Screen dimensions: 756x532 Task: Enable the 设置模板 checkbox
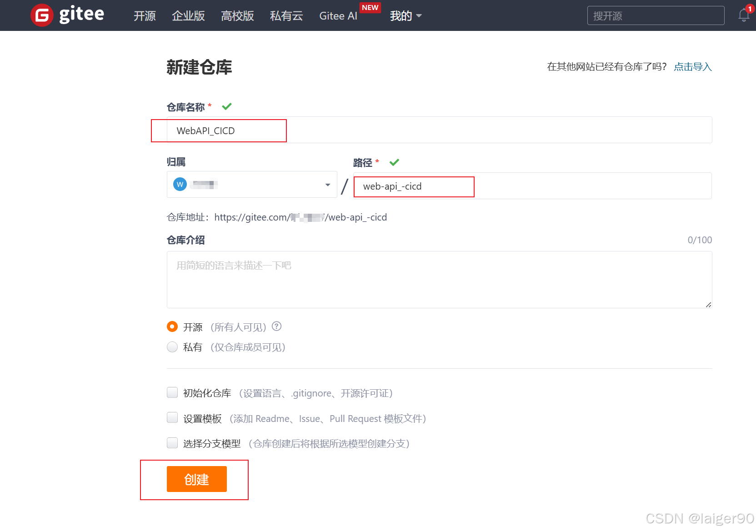click(172, 417)
